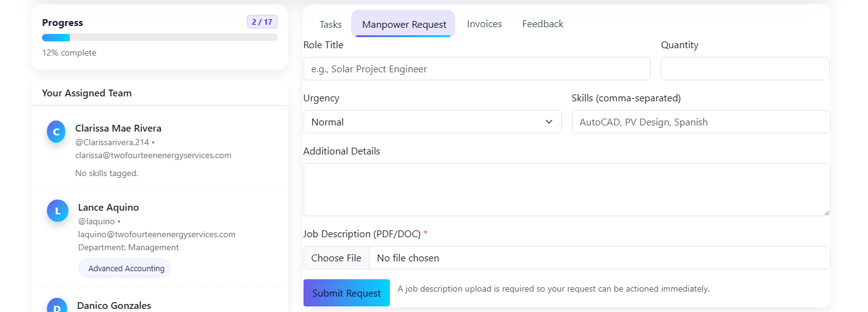Click the Additional Details text area
The width and height of the screenshot is (868, 312).
click(x=566, y=189)
